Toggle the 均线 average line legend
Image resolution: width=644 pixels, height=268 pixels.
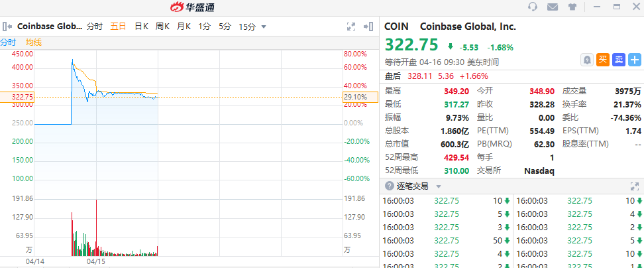(x=34, y=42)
